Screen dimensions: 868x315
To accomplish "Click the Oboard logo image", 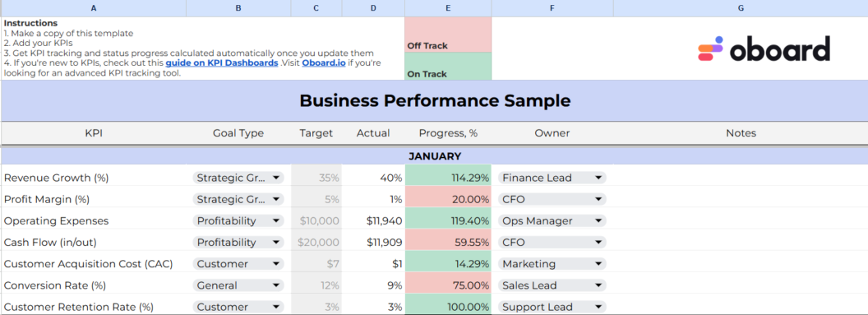I will tap(764, 49).
